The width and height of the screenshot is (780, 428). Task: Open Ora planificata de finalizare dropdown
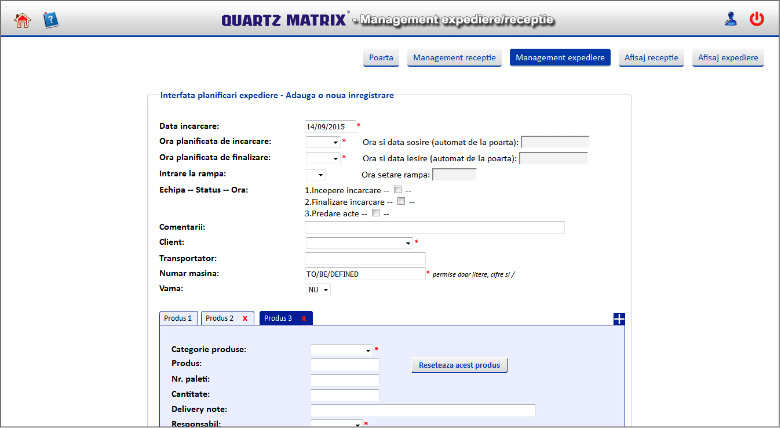tap(323, 158)
